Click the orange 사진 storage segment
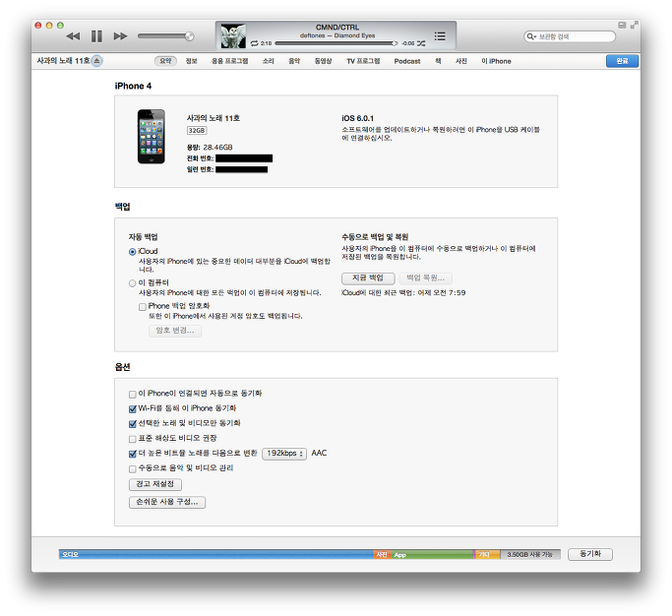Image resolution: width=672 pixels, height=616 pixels. tap(382, 554)
